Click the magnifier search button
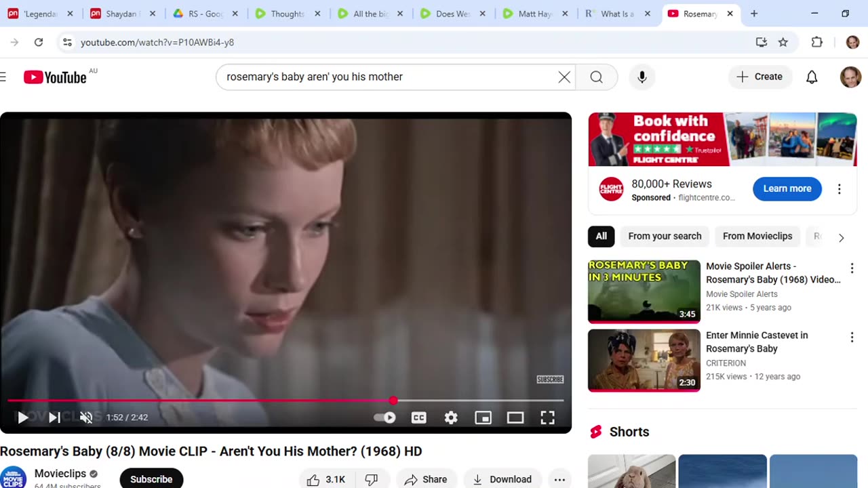 tap(596, 77)
